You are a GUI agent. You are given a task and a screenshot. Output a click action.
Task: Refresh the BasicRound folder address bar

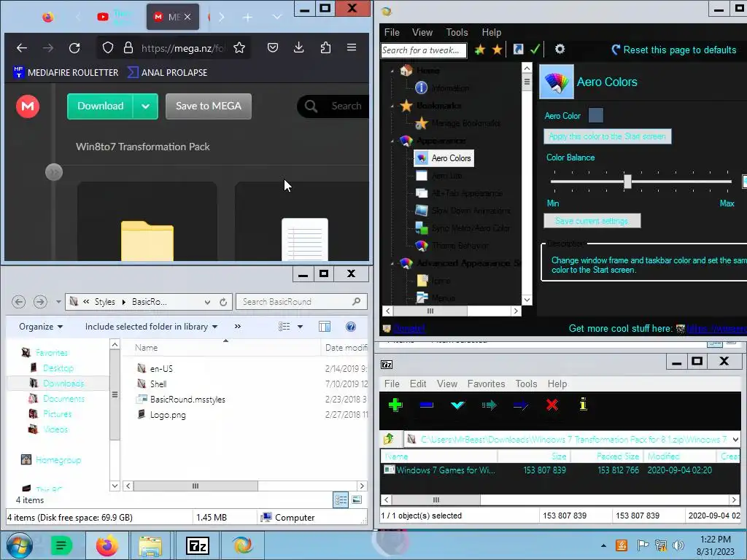[x=223, y=302]
